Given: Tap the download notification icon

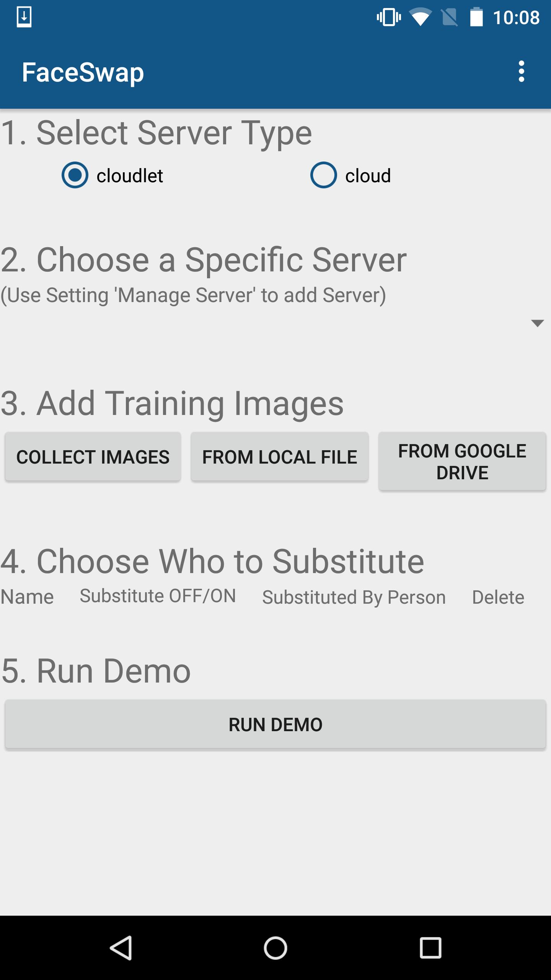Looking at the screenshot, I should [24, 17].
